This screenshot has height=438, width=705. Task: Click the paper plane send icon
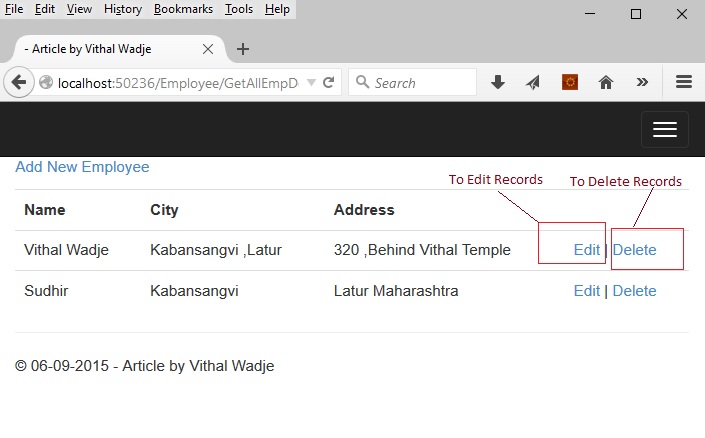(533, 82)
